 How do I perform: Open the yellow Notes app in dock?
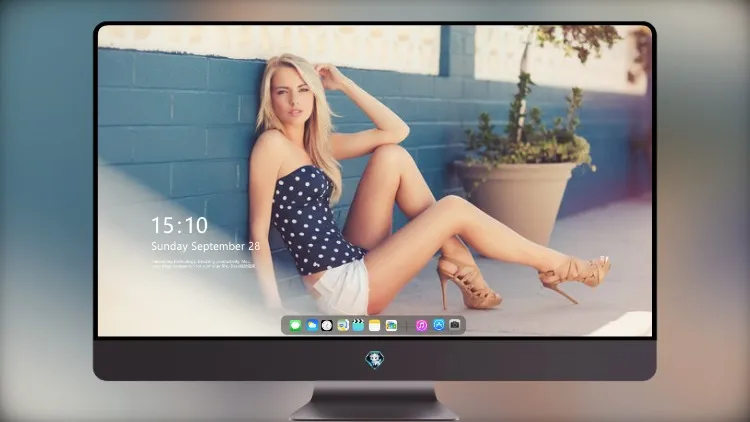tap(374, 325)
